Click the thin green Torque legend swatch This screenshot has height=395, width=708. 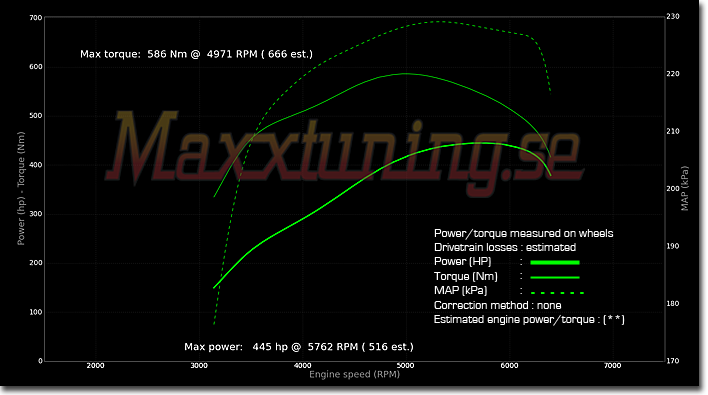click(554, 277)
